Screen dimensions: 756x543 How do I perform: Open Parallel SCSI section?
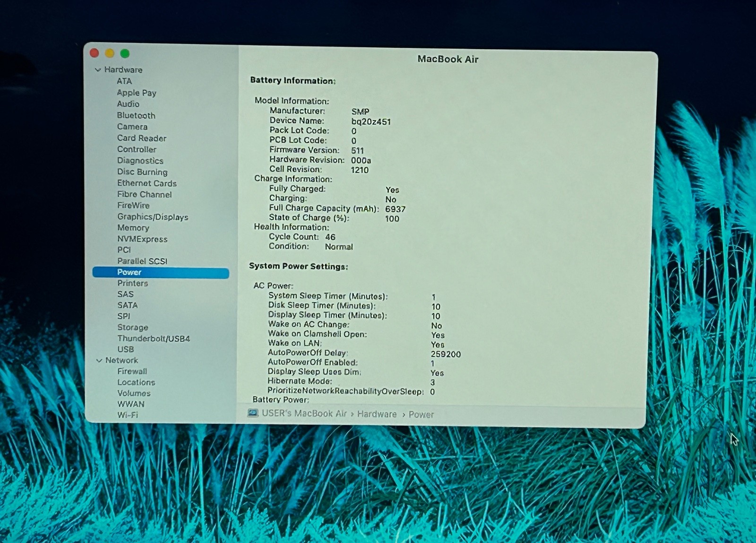pos(142,261)
